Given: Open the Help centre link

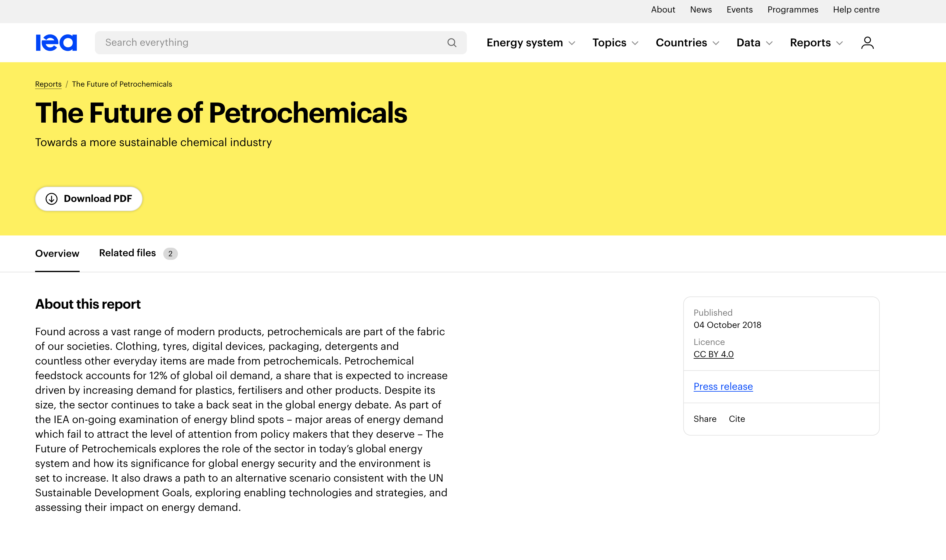Looking at the screenshot, I should pos(856,10).
